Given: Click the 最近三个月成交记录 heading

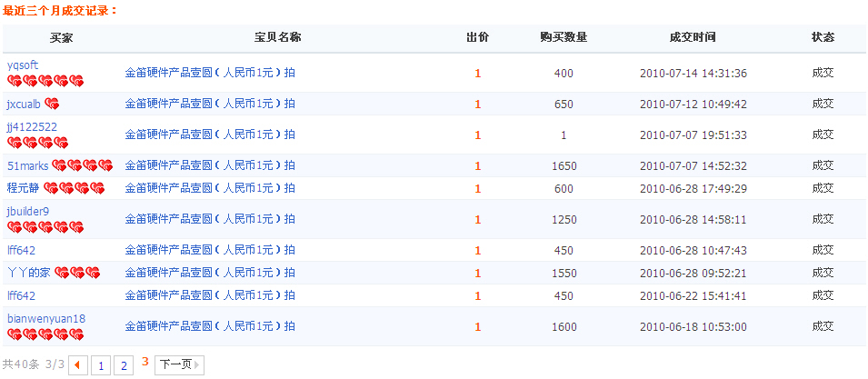Looking at the screenshot, I should point(60,10).
